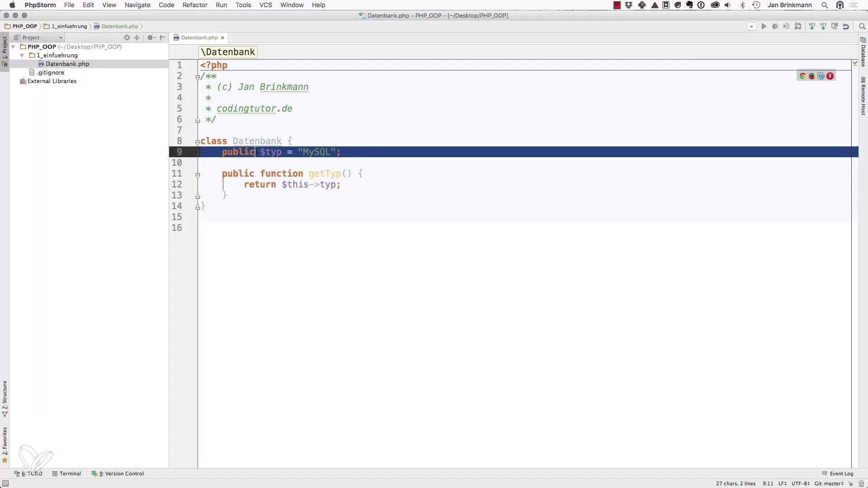Viewport: 868px width, 488px height.
Task: Revert changes with the purple undo arrow
Action: (x=846, y=26)
